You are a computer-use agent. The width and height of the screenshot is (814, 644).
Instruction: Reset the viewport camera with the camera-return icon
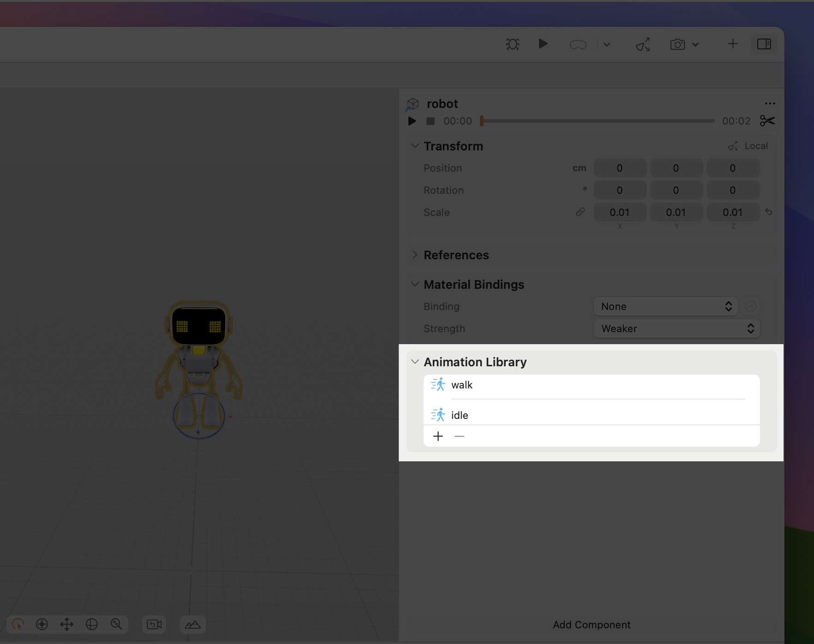click(154, 624)
